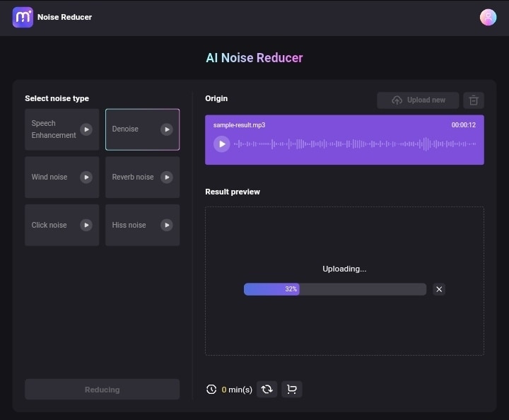Preview the Speech Enhancement sample sound
This screenshot has width=509, height=420.
pyautogui.click(x=86, y=129)
